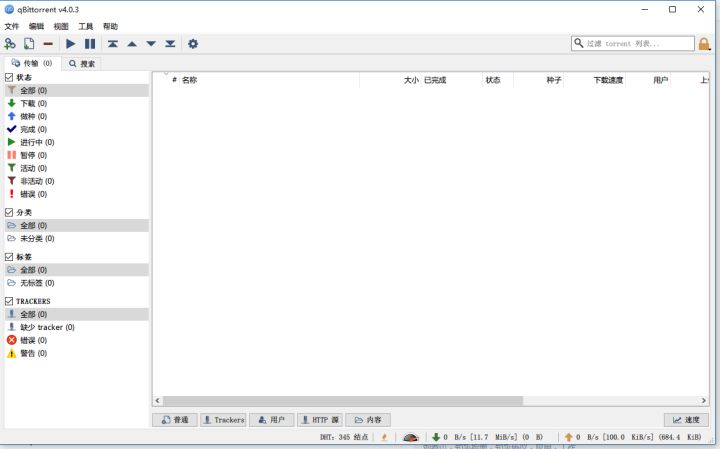Viewport: 720px width, 449px height.
Task: Click the scroll right arrow of torrent list
Action: click(704, 400)
